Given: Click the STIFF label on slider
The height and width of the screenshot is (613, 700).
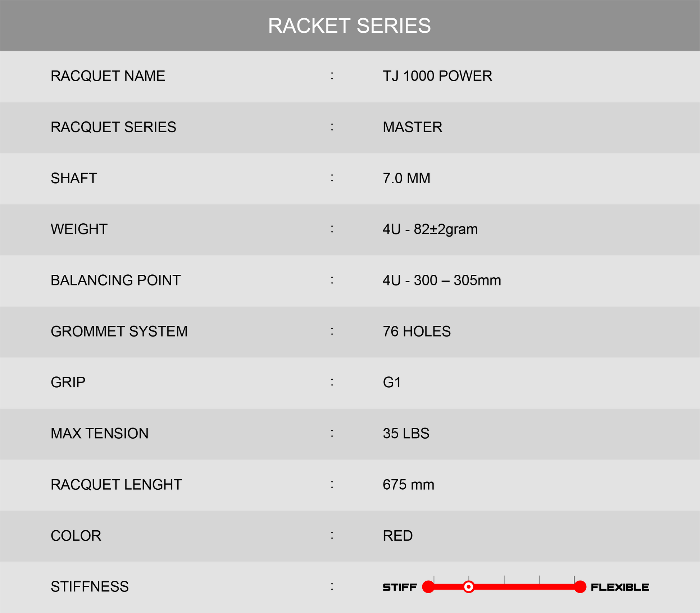Looking at the screenshot, I should tap(400, 587).
